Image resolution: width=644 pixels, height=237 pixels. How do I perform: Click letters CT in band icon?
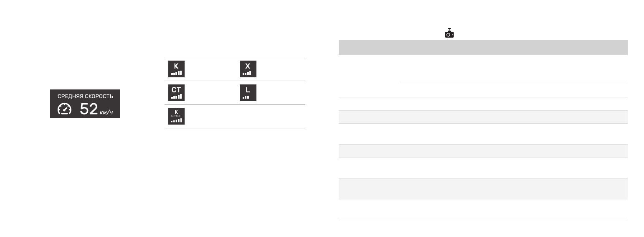coord(176,89)
